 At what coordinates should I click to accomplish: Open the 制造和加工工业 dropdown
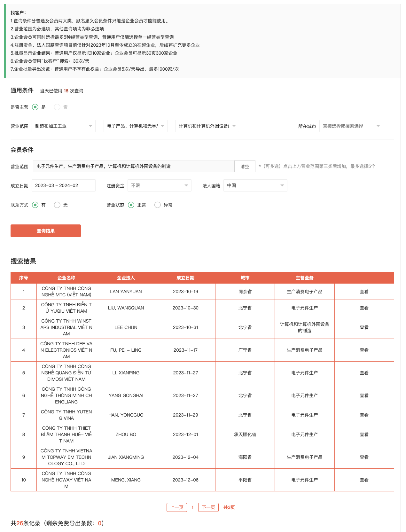[x=64, y=126]
